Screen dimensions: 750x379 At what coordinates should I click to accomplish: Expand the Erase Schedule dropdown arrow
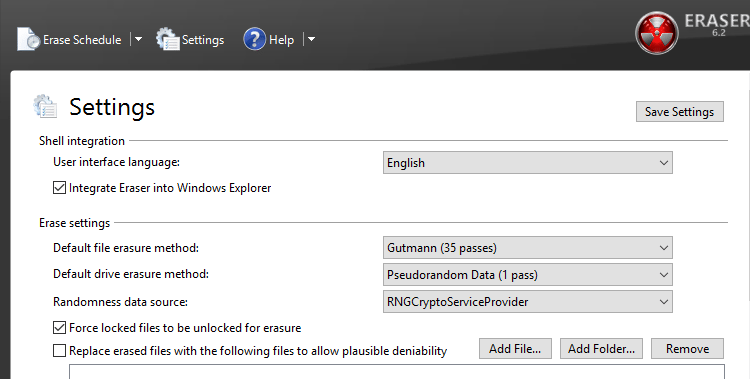click(138, 39)
